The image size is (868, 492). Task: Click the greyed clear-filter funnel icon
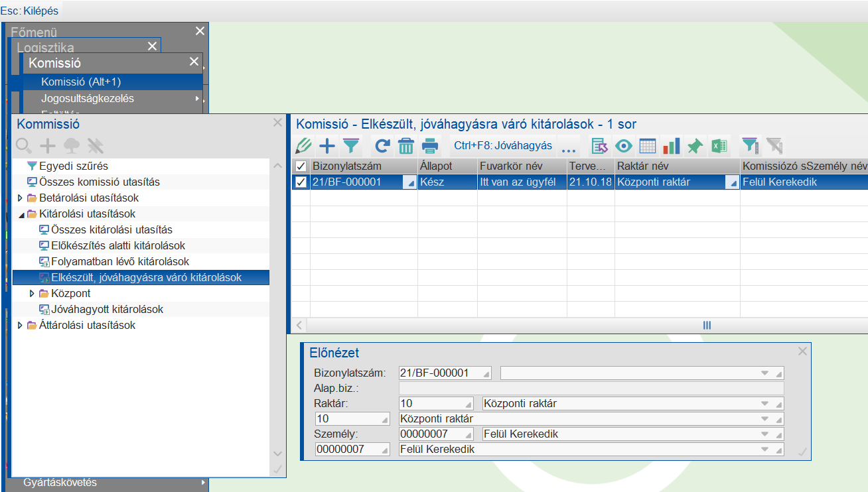(774, 146)
